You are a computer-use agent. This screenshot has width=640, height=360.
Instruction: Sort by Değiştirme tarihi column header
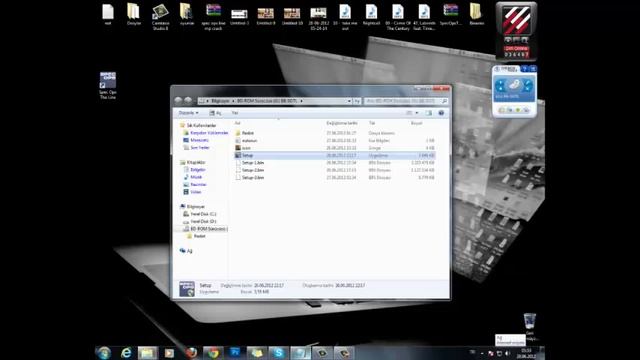coord(342,123)
